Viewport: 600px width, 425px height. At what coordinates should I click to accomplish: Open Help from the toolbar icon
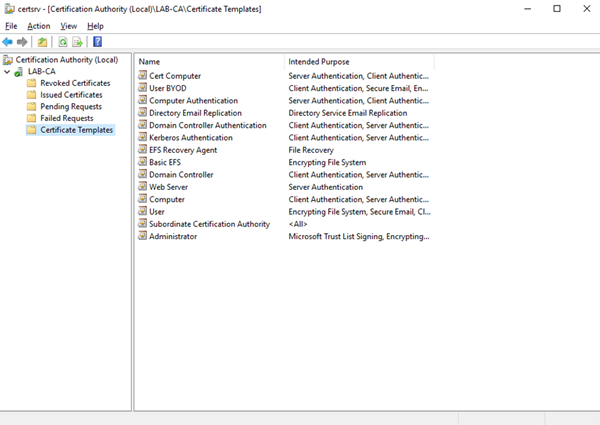[97, 42]
